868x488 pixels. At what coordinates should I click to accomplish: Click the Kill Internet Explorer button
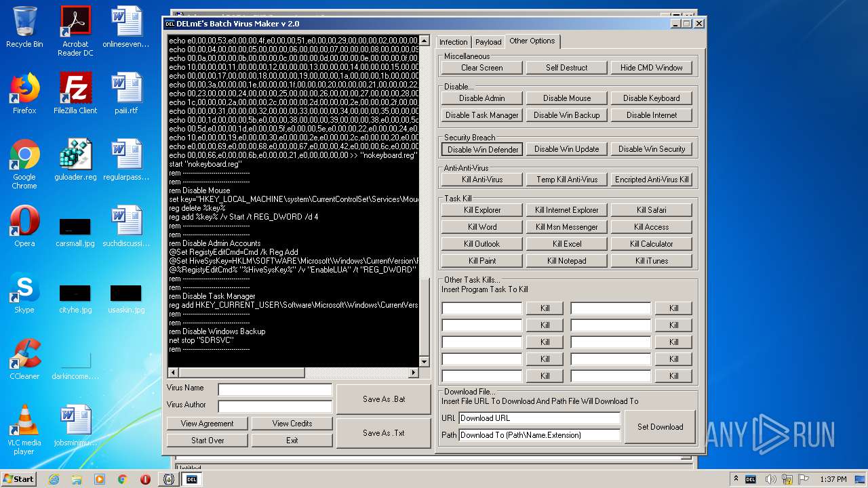[566, 210]
